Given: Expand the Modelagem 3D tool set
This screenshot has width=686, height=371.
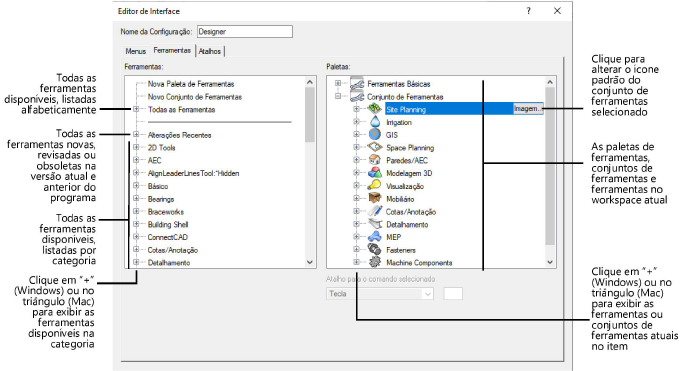Looking at the screenshot, I should [x=356, y=172].
